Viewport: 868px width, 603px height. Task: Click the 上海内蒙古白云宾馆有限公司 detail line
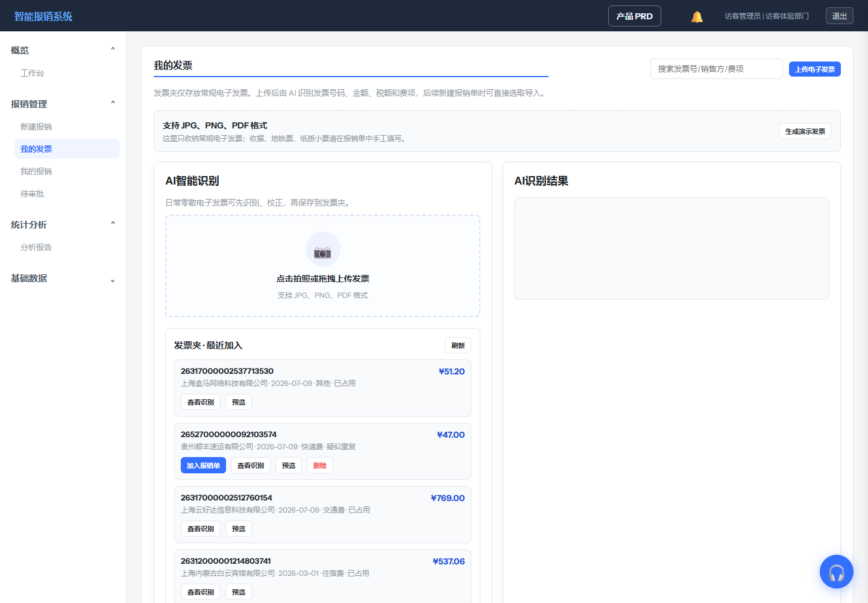(275, 573)
